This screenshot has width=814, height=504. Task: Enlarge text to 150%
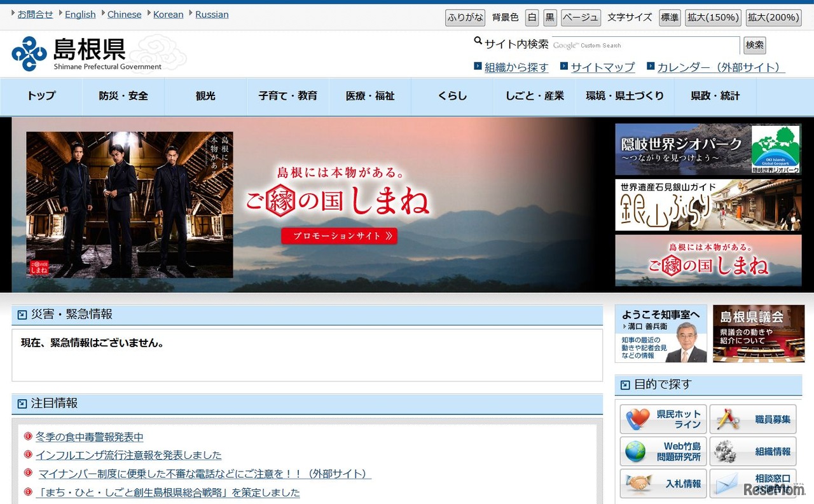[714, 18]
